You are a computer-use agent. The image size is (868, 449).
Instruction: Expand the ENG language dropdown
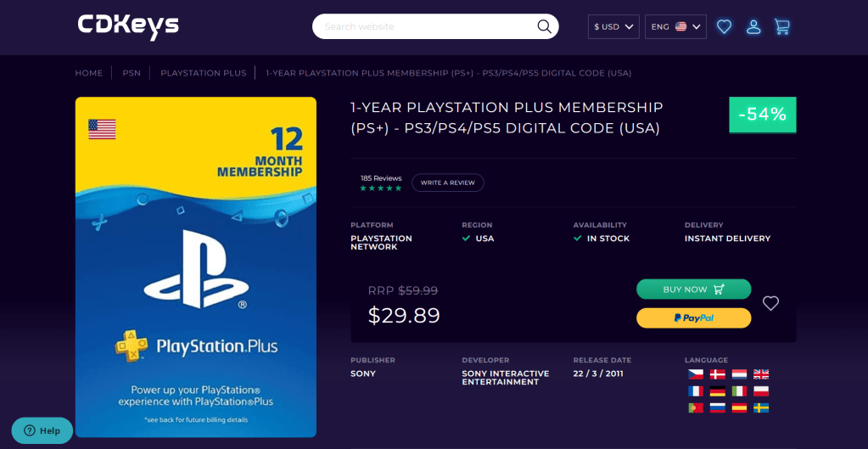[675, 27]
